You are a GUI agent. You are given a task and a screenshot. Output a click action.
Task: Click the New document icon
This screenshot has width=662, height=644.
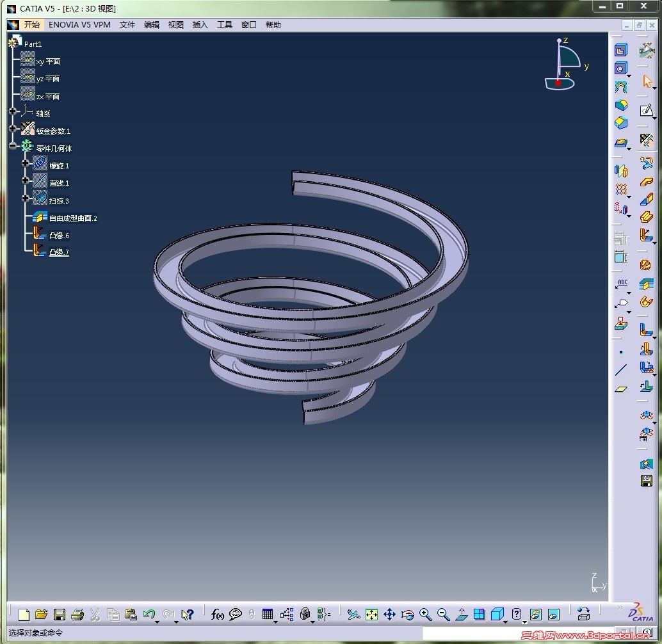point(24,615)
